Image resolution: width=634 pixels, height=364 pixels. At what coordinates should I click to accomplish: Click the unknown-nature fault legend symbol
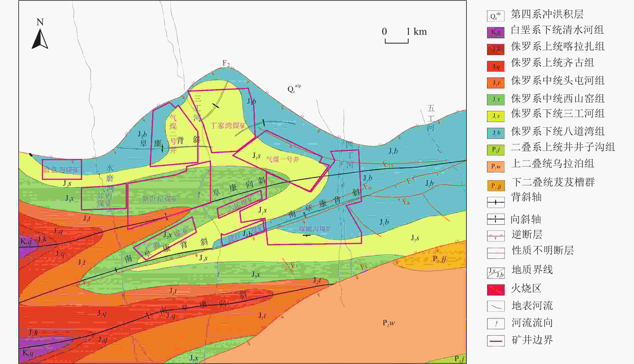[496, 253]
